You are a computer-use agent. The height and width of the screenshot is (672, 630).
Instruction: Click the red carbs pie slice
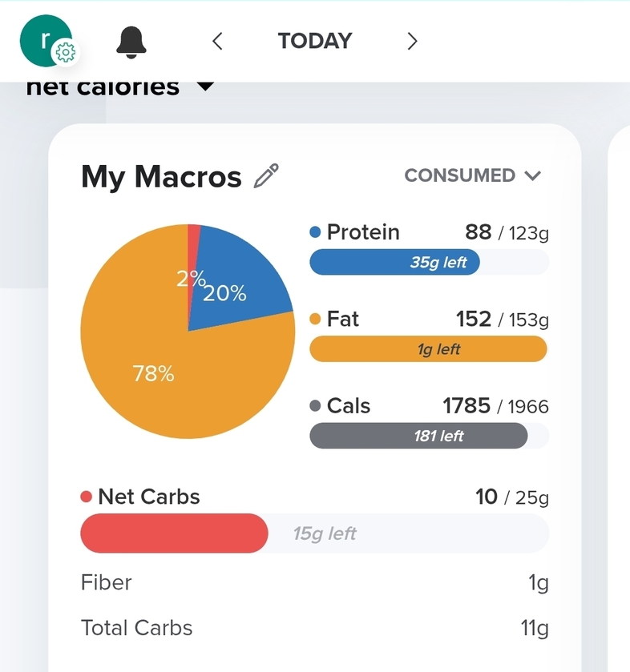193,240
